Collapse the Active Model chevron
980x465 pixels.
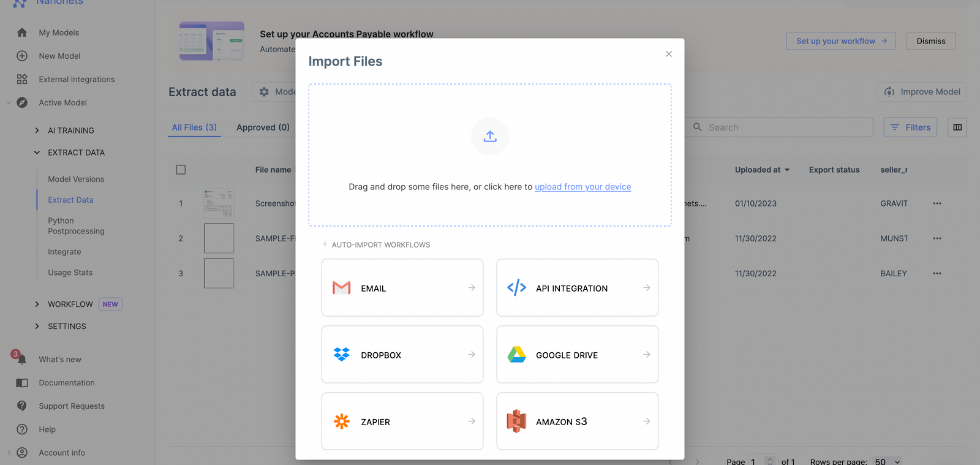pyautogui.click(x=9, y=102)
